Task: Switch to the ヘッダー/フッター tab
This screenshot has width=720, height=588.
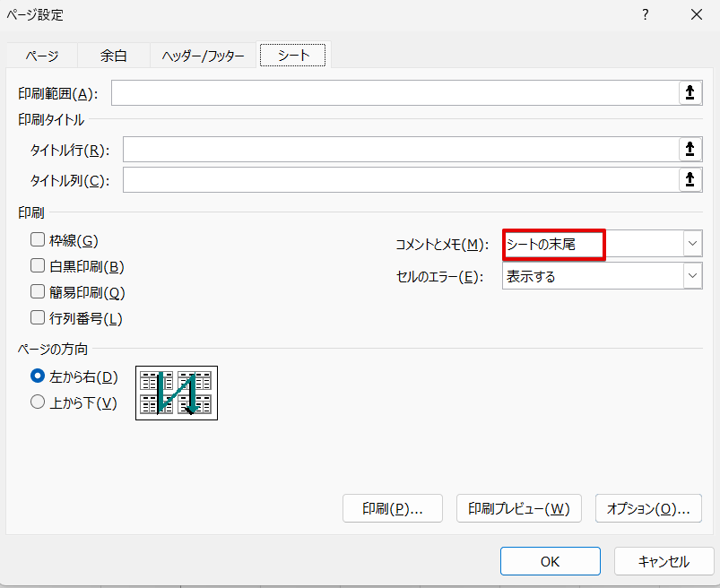Action: pos(203,56)
